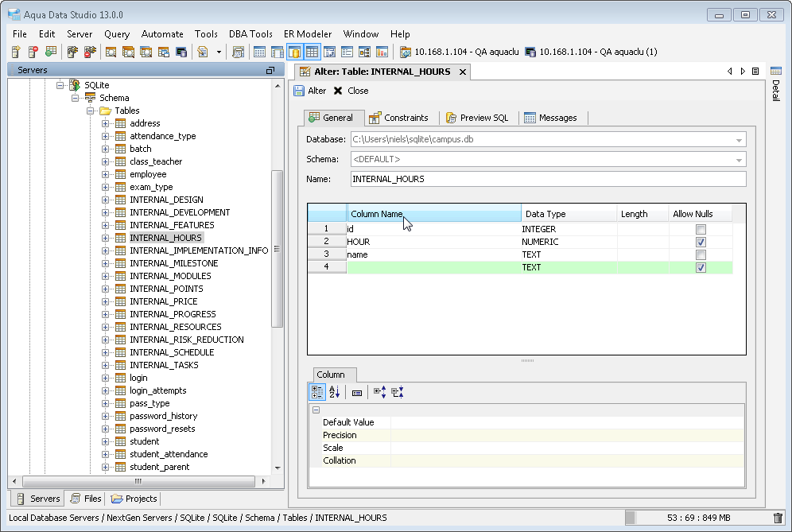Click the table Name input field
This screenshot has height=532, width=792.
(x=548, y=179)
